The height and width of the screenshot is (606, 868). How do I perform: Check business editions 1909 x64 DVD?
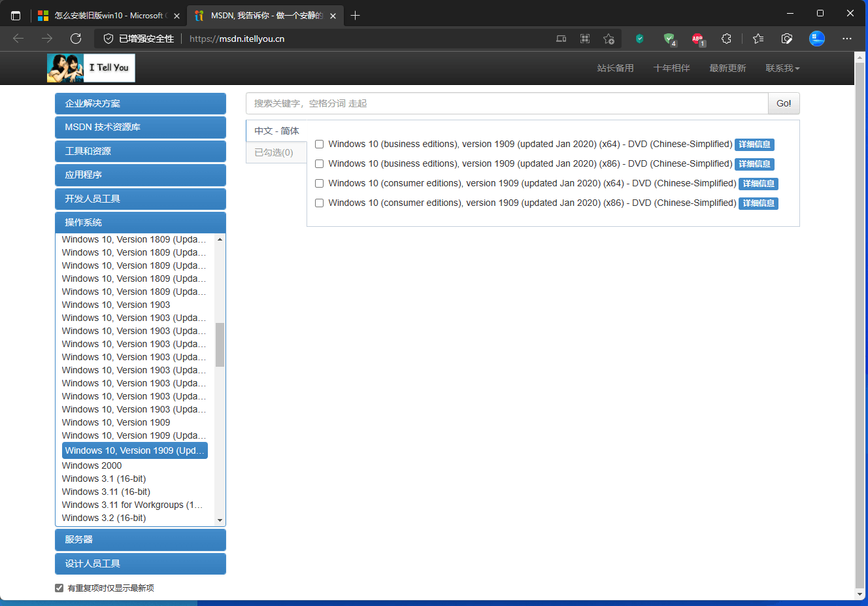tap(320, 144)
